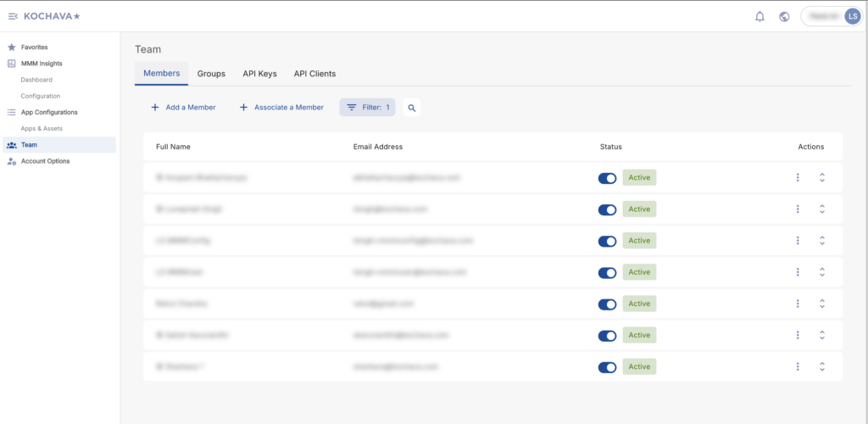This screenshot has width=868, height=424.
Task: Click the globe language icon
Action: (x=784, y=16)
